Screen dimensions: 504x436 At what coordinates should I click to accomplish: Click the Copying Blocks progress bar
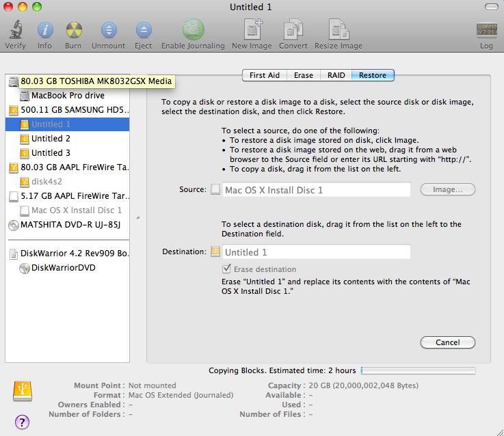pyautogui.click(x=419, y=371)
